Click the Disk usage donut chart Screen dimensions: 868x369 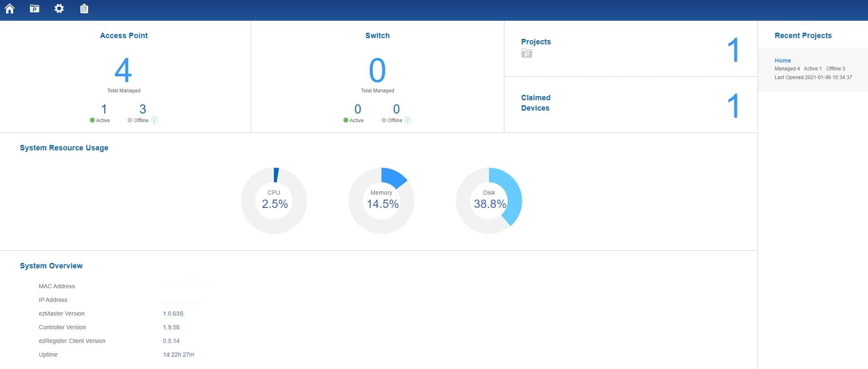tap(489, 201)
